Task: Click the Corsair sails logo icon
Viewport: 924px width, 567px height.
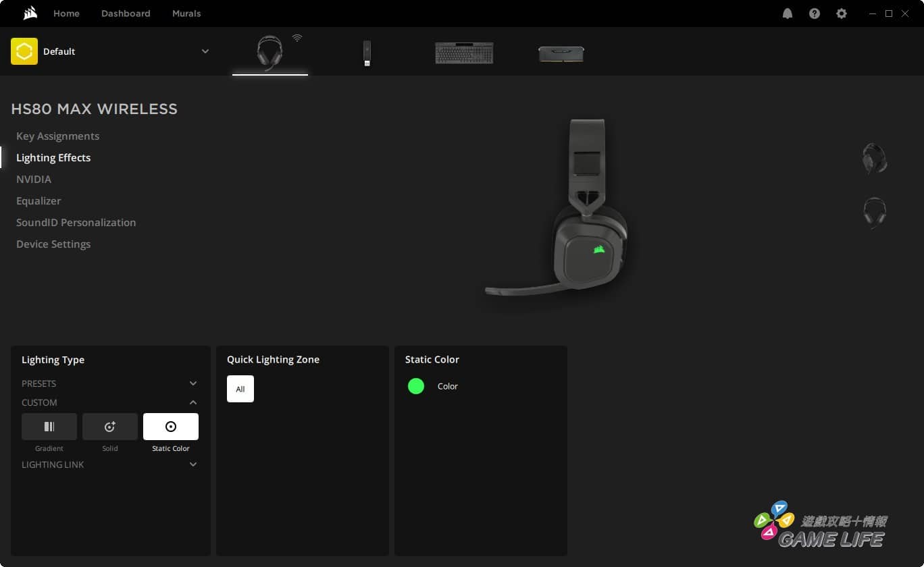Action: click(x=30, y=13)
